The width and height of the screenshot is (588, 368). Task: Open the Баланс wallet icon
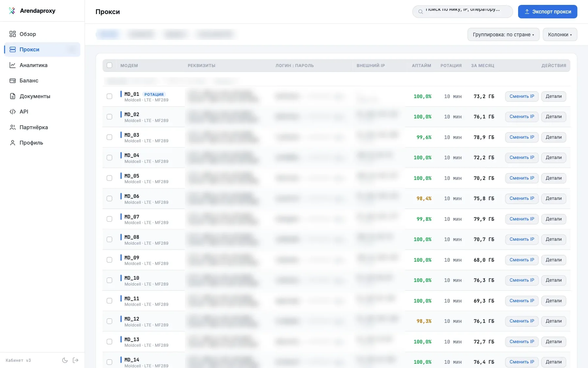pyautogui.click(x=13, y=80)
